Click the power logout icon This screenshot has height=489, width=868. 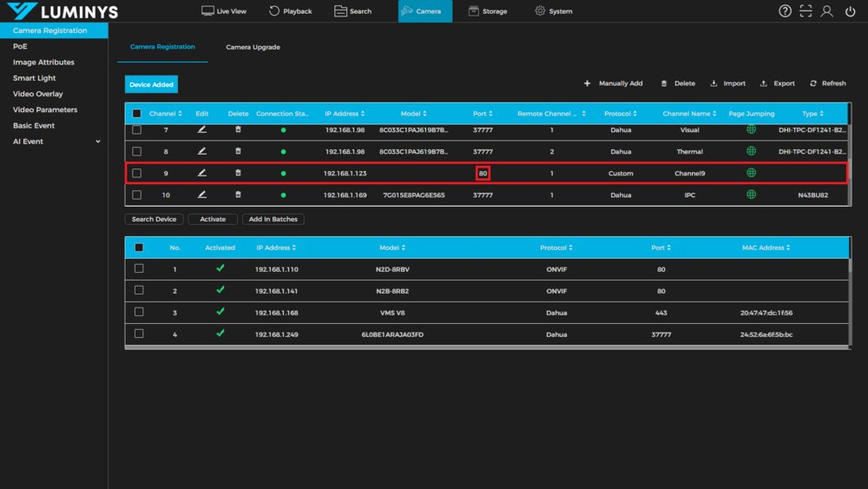tap(850, 11)
